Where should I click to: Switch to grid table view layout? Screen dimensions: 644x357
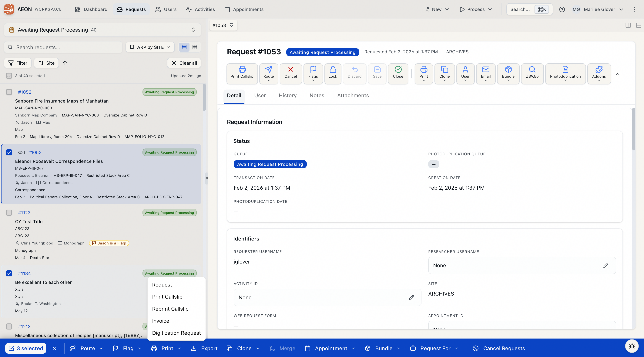(x=195, y=47)
